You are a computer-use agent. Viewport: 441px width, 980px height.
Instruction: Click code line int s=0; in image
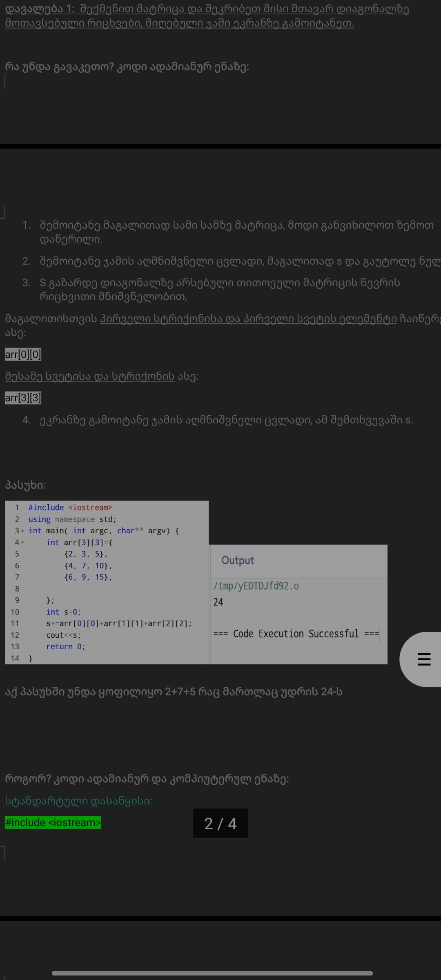point(64,612)
